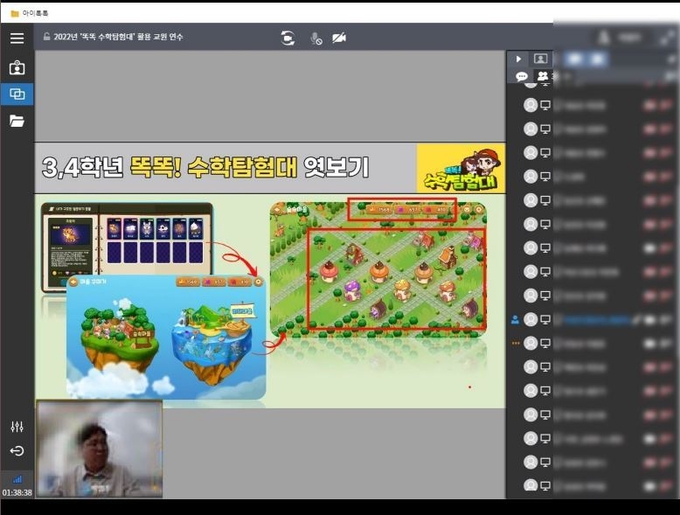Screen dimensions: 680x515
Task: Open the shared folder icon in sidebar
Action: tap(17, 121)
